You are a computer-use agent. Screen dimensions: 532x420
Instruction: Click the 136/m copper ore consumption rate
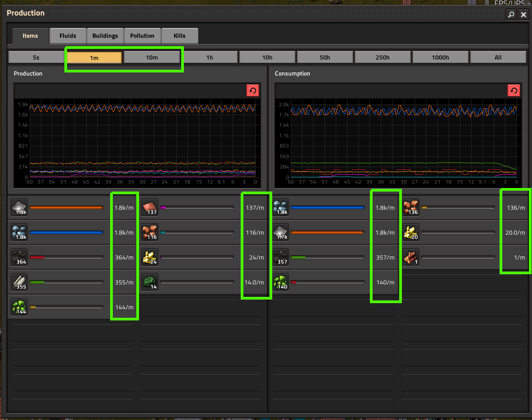click(516, 208)
